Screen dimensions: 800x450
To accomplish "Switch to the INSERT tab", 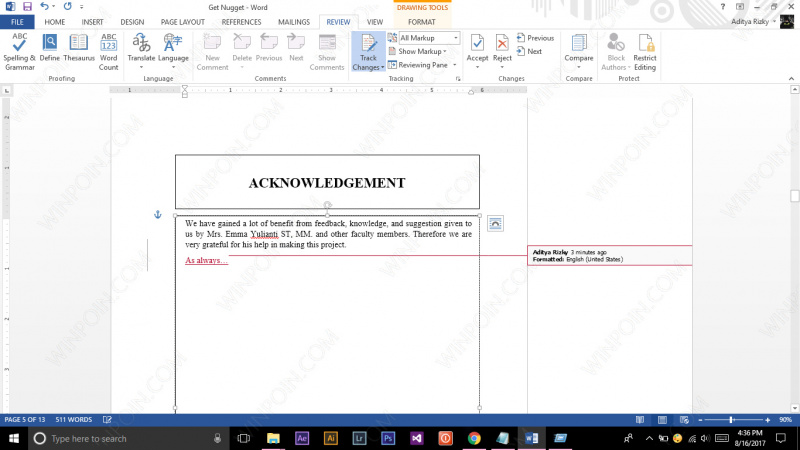I will (x=92, y=22).
